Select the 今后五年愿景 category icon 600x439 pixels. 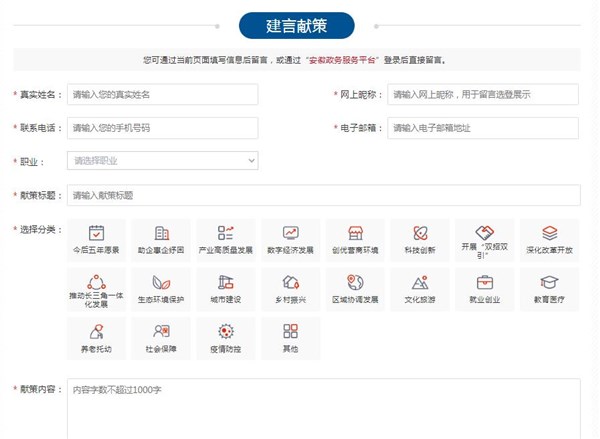(x=96, y=233)
